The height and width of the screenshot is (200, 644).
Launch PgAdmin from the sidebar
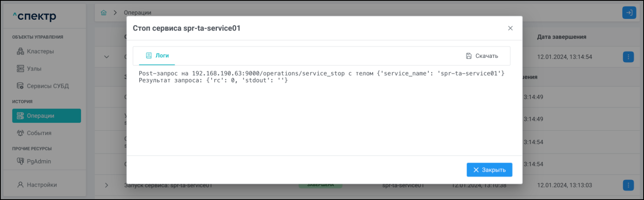(39, 161)
